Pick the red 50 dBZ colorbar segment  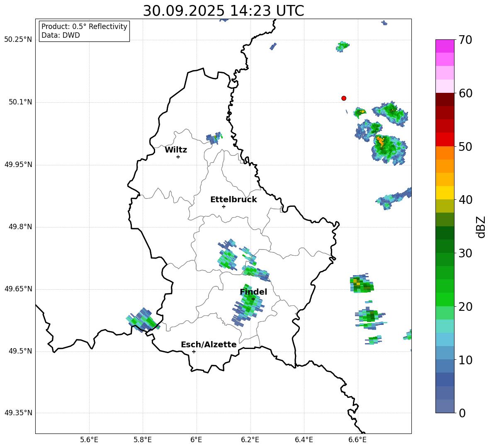tap(445, 139)
